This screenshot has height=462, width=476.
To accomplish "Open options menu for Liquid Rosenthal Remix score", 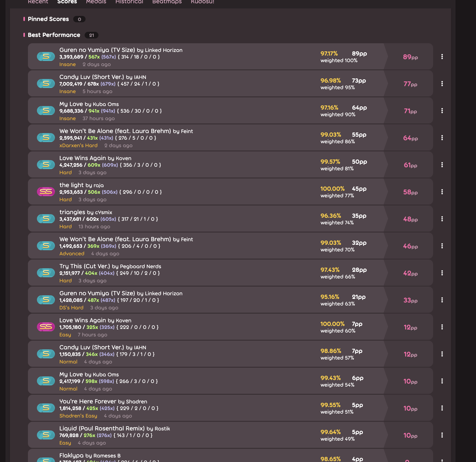I will [x=442, y=435].
